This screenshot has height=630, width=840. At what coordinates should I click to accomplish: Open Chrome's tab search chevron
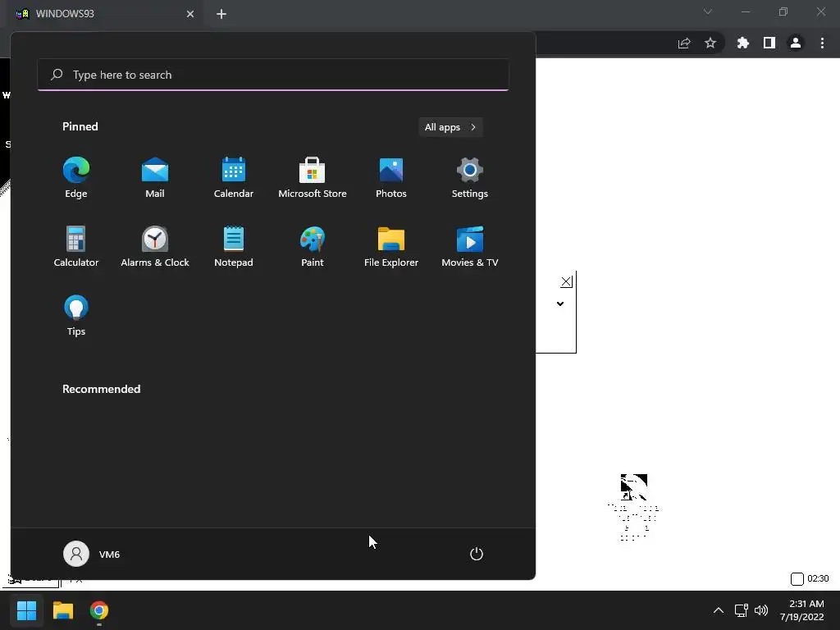pyautogui.click(x=708, y=11)
